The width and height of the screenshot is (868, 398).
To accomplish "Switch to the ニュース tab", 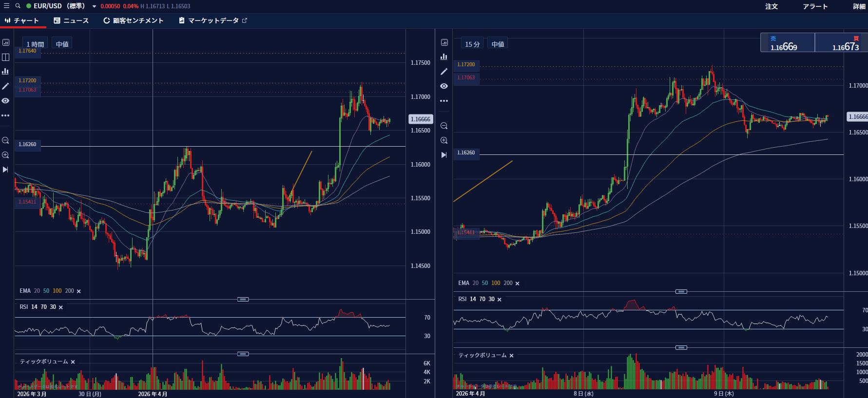I will click(x=71, y=20).
